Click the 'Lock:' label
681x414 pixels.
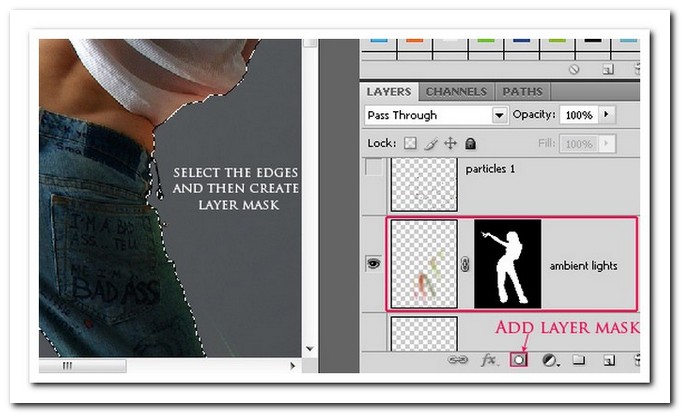point(381,143)
